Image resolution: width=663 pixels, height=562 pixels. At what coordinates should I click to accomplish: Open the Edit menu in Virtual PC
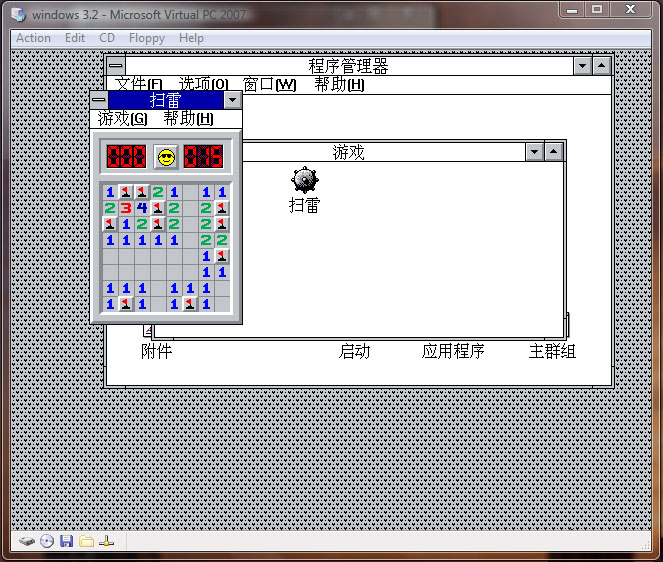click(75, 38)
